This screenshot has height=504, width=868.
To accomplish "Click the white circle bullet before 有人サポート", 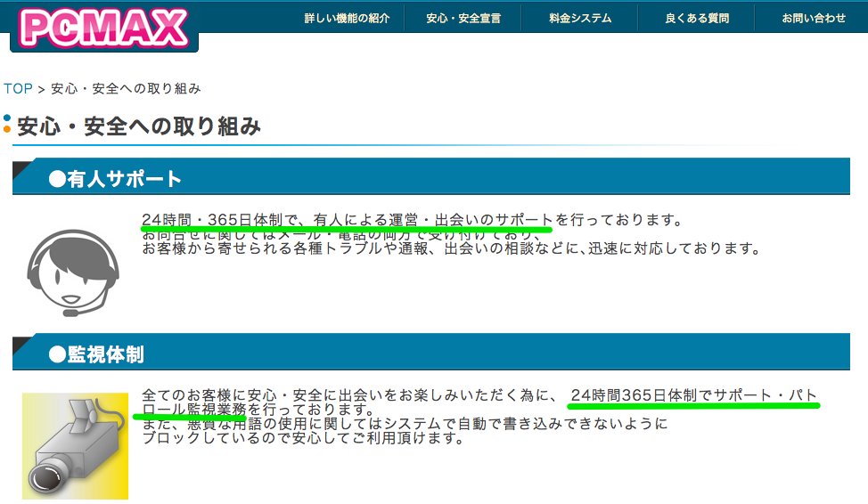I will pyautogui.click(x=57, y=179).
